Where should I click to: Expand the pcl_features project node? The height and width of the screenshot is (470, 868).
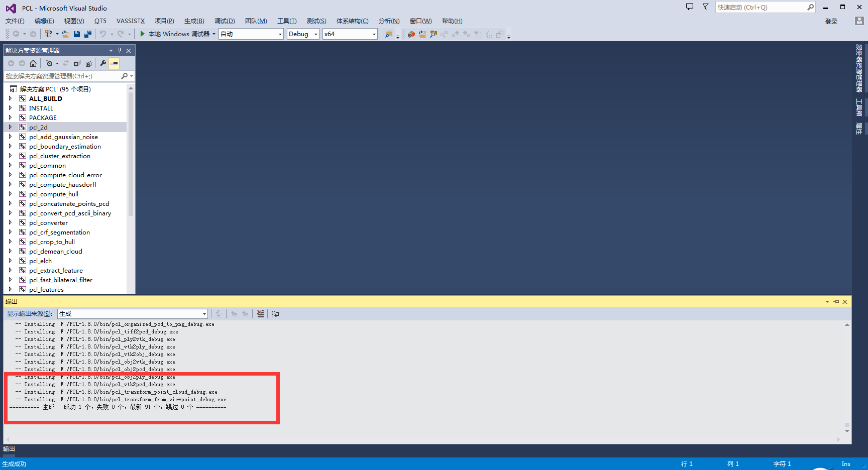tap(10, 289)
